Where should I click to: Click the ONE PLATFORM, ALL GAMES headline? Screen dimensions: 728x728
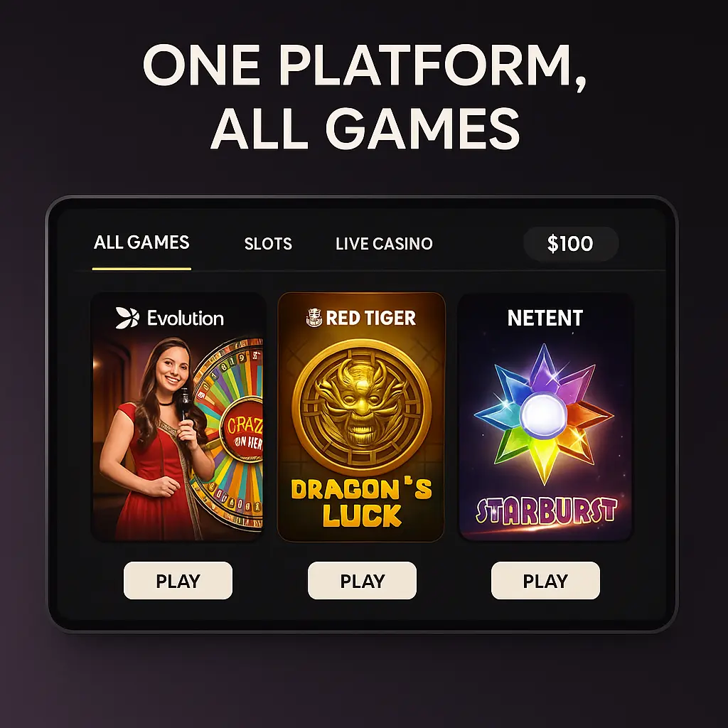pos(365,97)
